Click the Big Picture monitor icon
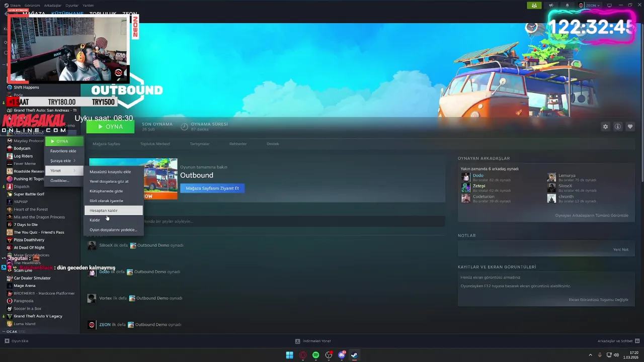Image resolution: width=644 pixels, height=362 pixels. pyautogui.click(x=609, y=6)
